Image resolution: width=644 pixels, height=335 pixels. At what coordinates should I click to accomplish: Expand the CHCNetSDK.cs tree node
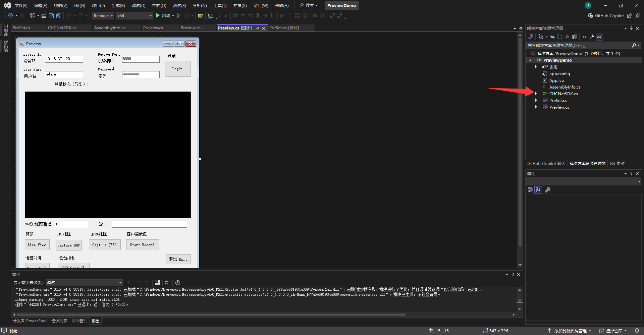click(536, 94)
